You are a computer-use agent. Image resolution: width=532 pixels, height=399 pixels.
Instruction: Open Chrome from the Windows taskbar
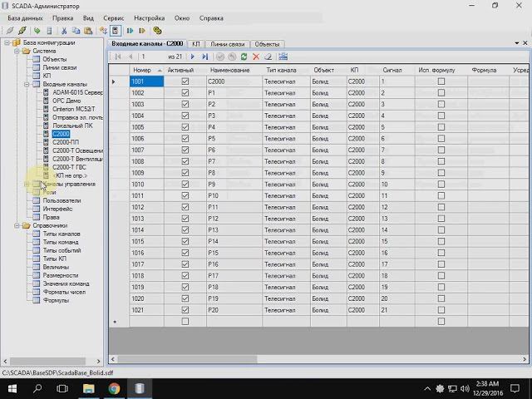(113, 388)
